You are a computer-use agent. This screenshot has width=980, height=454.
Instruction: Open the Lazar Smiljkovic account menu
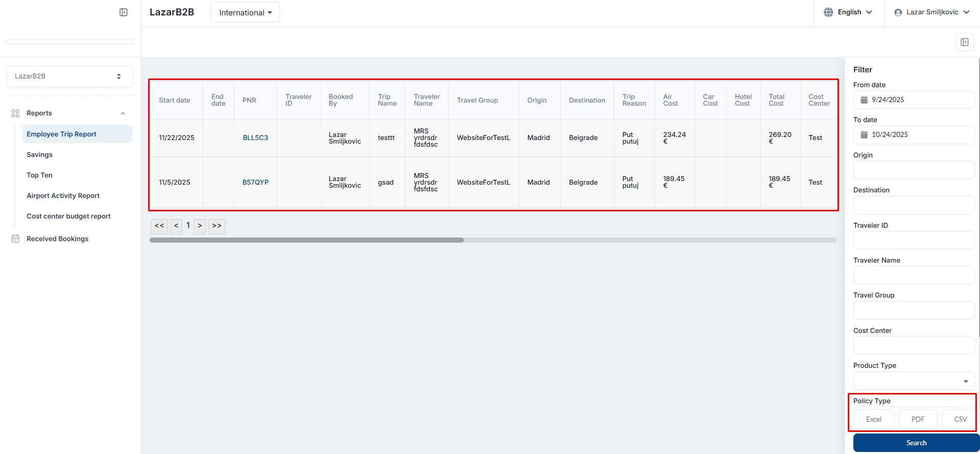click(x=932, y=12)
